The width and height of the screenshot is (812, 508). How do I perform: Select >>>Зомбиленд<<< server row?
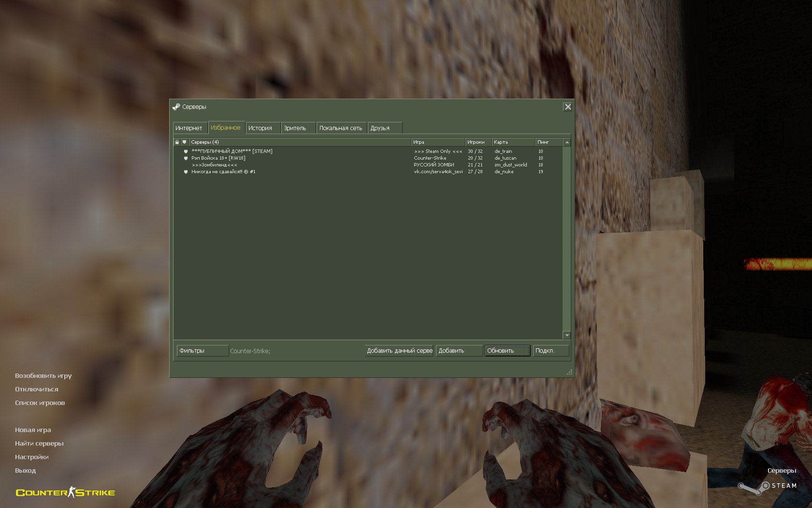368,165
